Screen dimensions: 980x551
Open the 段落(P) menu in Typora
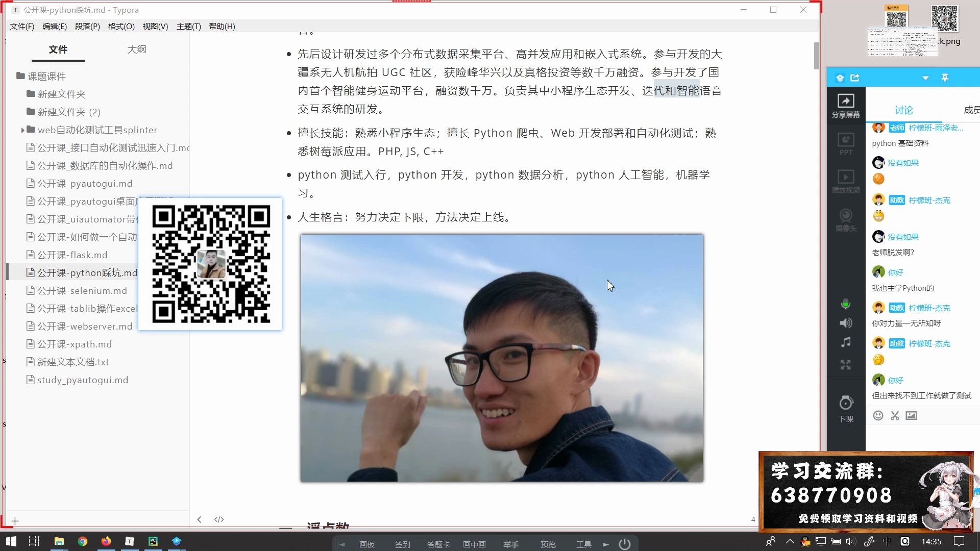pos(87,26)
